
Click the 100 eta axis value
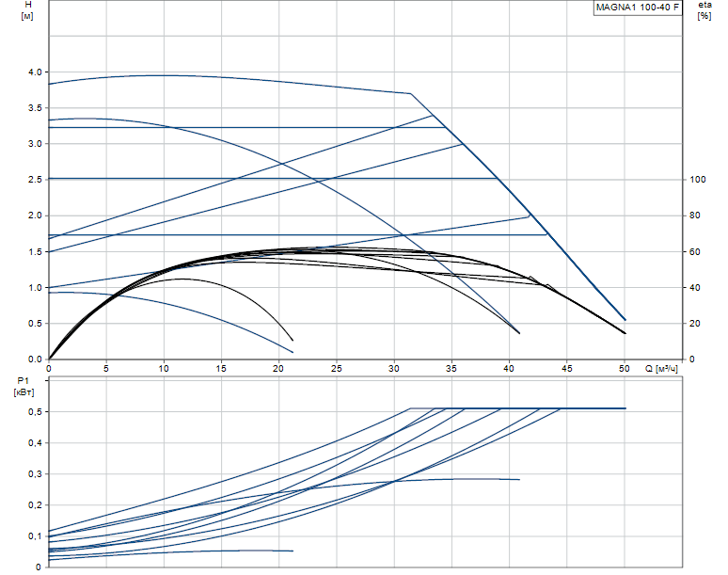[698, 180]
